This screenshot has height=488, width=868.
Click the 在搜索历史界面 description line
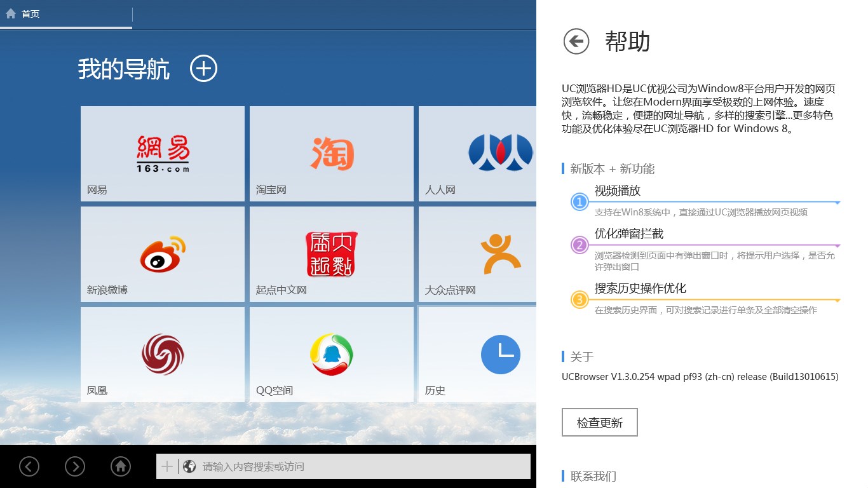coord(706,310)
